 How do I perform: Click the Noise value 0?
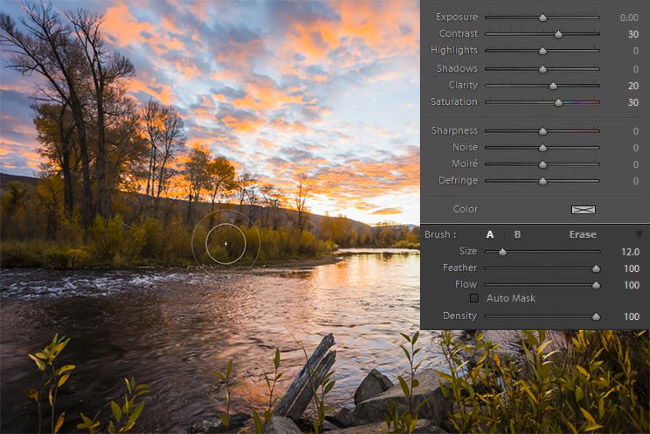click(x=635, y=148)
